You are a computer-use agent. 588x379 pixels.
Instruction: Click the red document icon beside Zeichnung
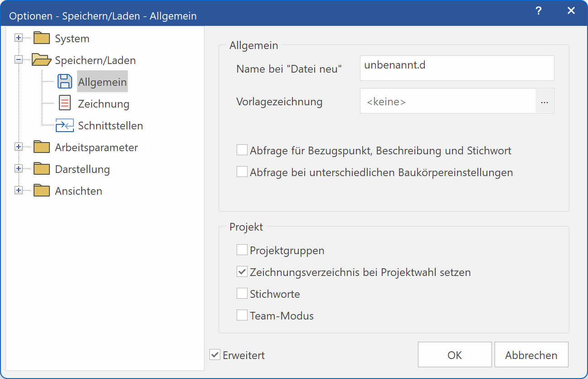point(64,103)
